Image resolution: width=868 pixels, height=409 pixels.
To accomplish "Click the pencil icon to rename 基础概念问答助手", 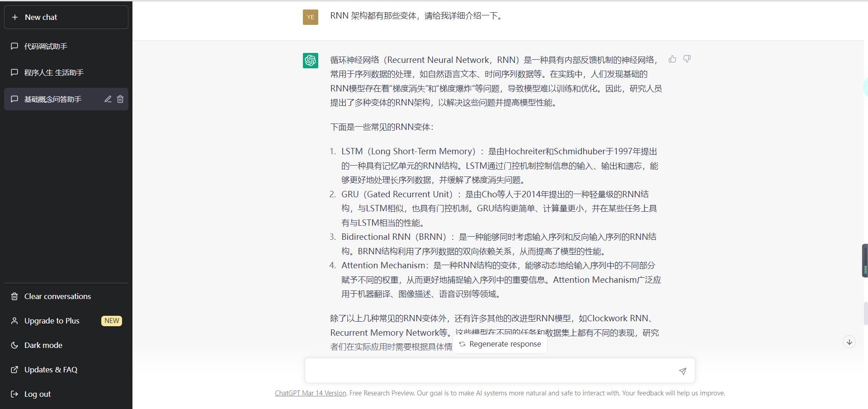I will (108, 99).
